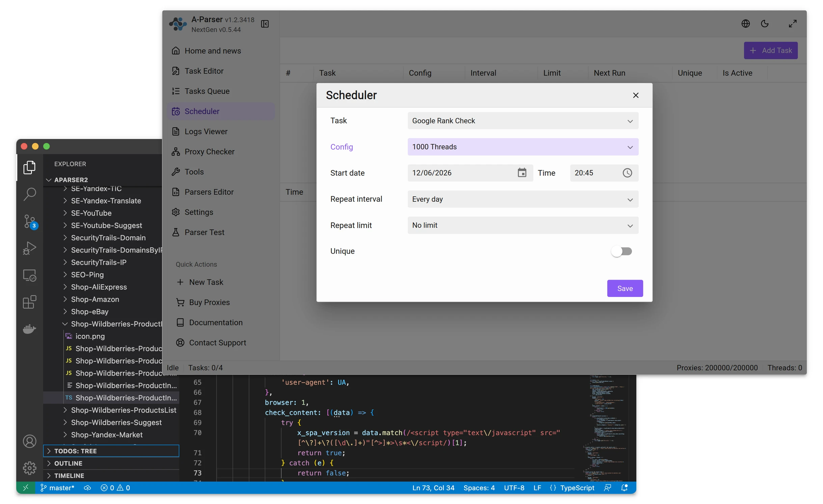Toggle the Unique switch

click(x=621, y=251)
